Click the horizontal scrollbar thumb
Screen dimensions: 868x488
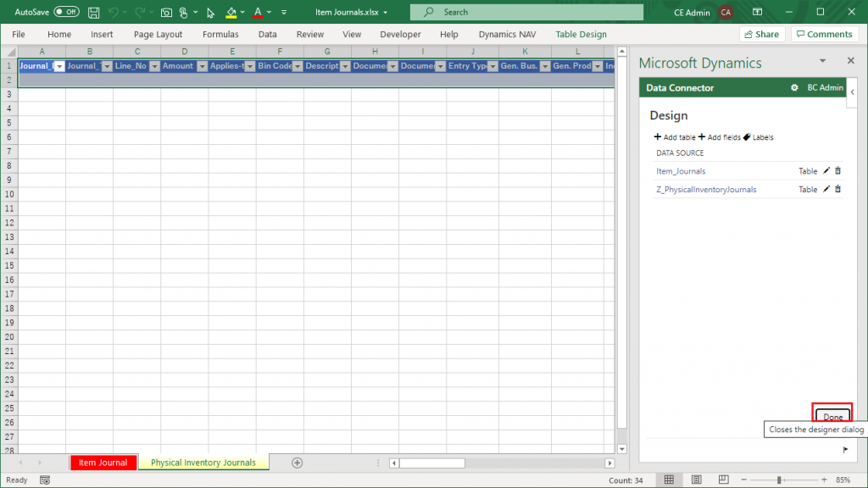[432, 463]
